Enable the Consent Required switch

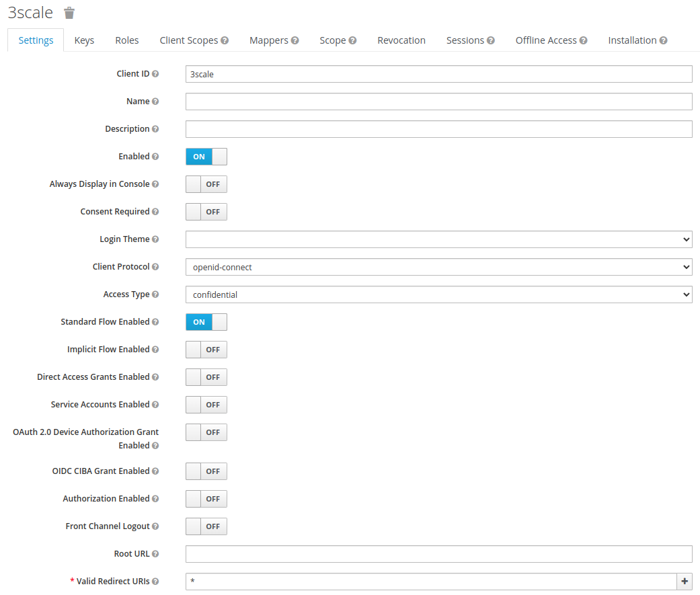pyautogui.click(x=206, y=212)
